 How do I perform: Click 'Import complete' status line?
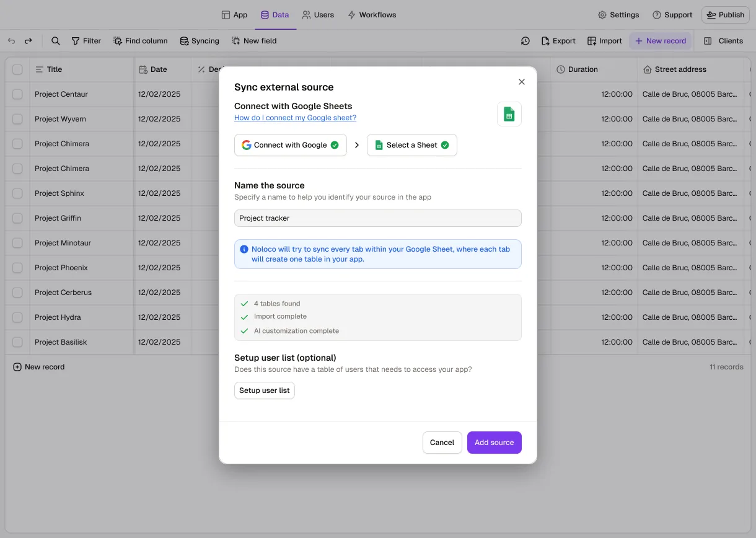click(x=280, y=317)
